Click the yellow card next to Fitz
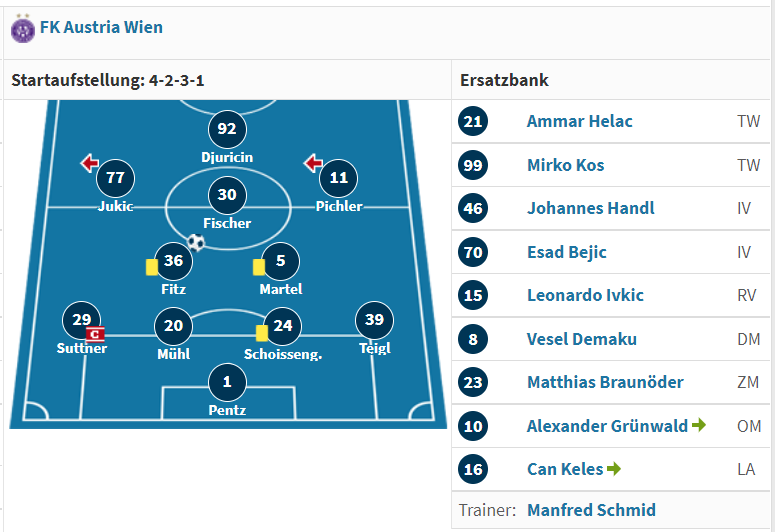775x532 pixels. [152, 267]
